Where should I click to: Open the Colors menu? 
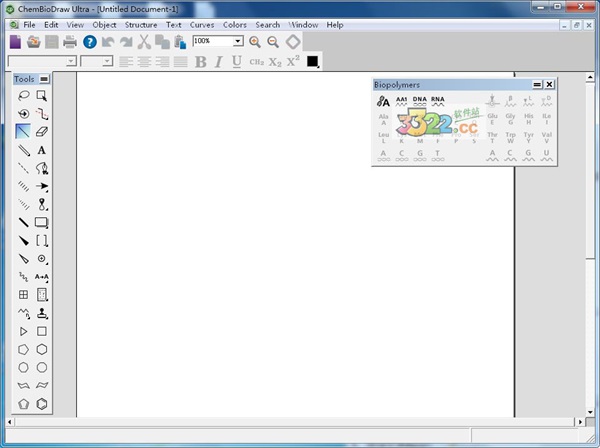(235, 25)
